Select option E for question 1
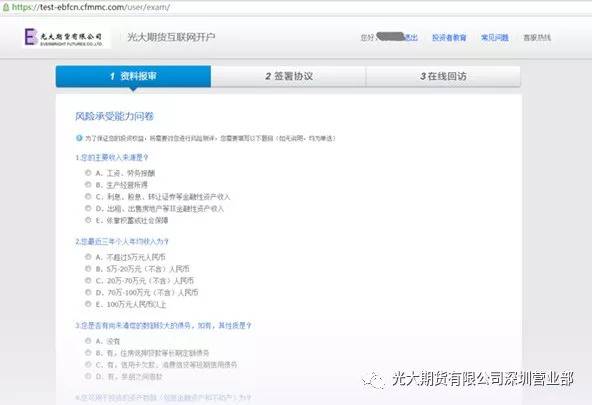This screenshot has width=592, height=405. coord(88,220)
